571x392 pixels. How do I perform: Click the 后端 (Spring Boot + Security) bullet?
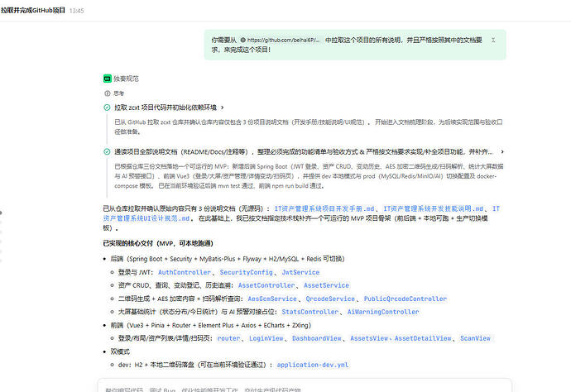point(228,259)
